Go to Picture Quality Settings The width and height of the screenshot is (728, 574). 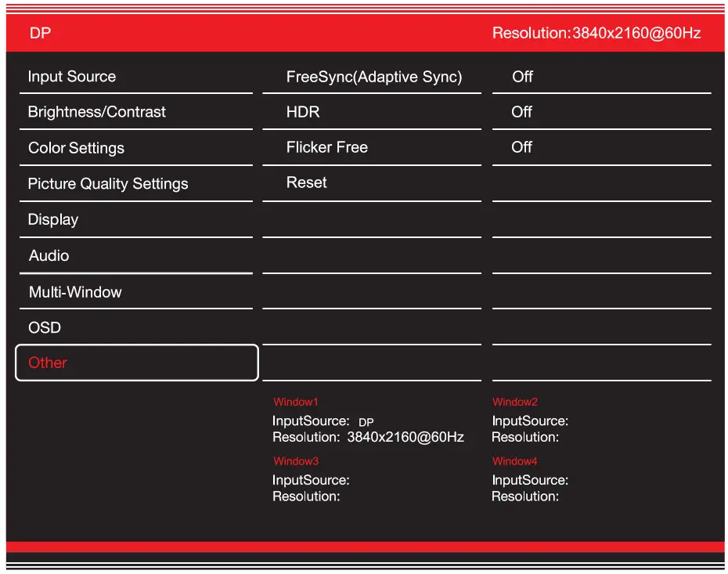point(136,183)
